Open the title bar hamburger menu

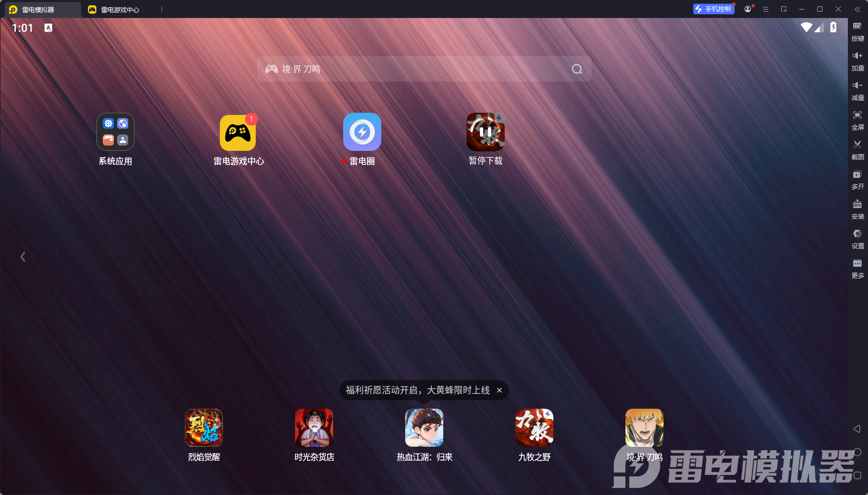click(766, 9)
